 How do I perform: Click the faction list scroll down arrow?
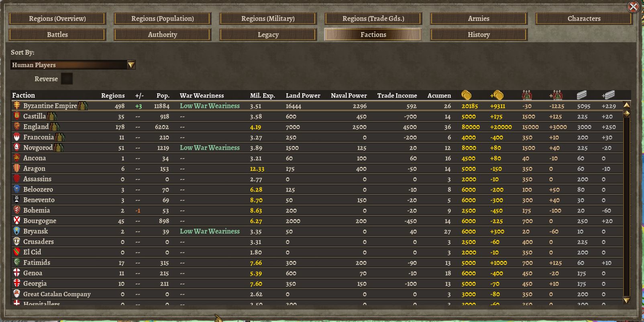tap(626, 300)
